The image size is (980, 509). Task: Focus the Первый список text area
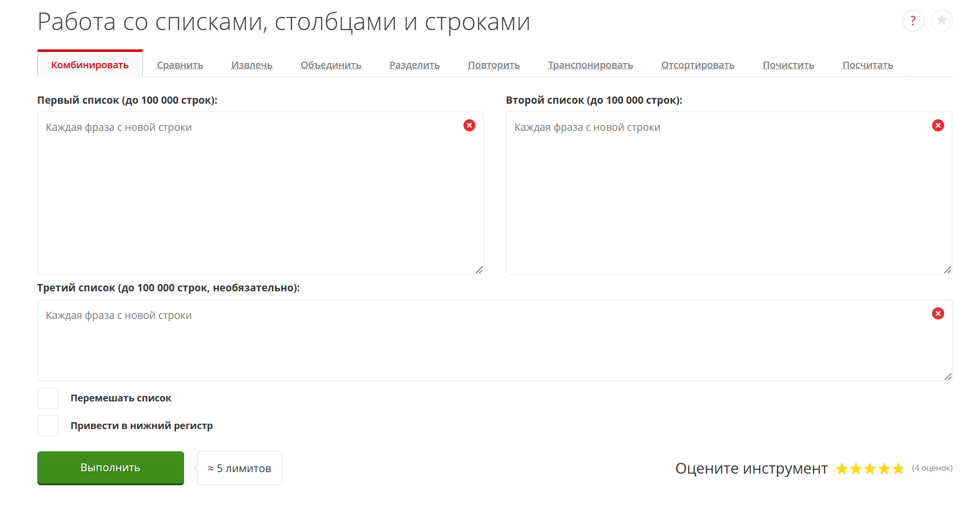pos(260,193)
